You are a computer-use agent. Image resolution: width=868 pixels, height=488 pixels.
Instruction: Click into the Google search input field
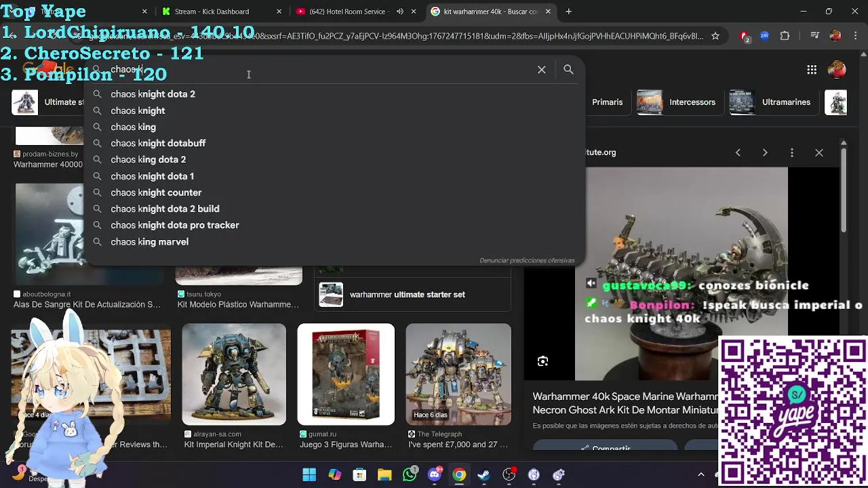pyautogui.click(x=319, y=70)
